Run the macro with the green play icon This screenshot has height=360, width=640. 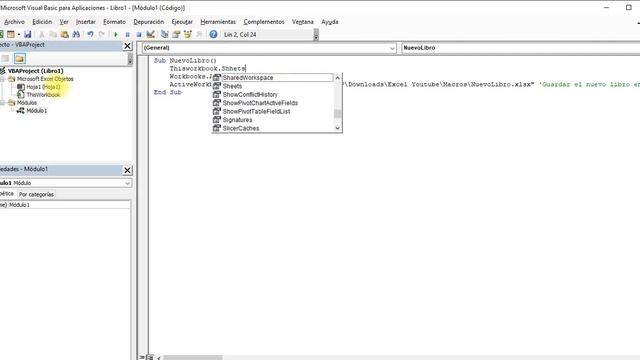pos(116,35)
